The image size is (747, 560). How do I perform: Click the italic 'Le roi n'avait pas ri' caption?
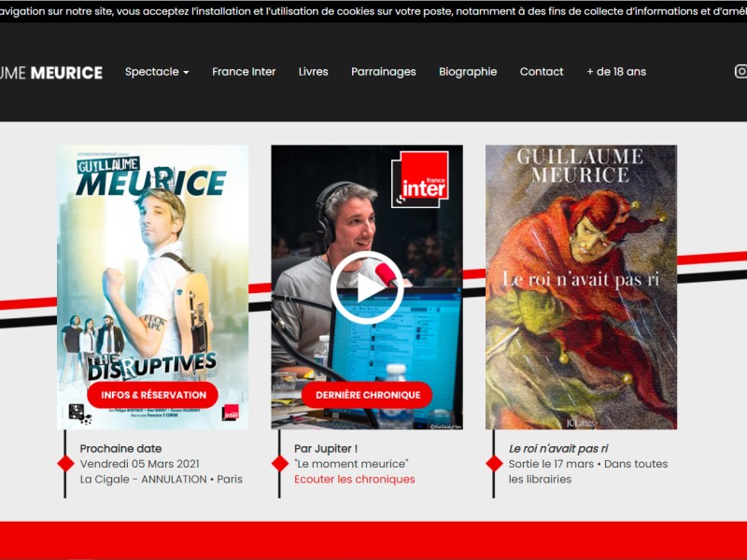[x=558, y=449]
